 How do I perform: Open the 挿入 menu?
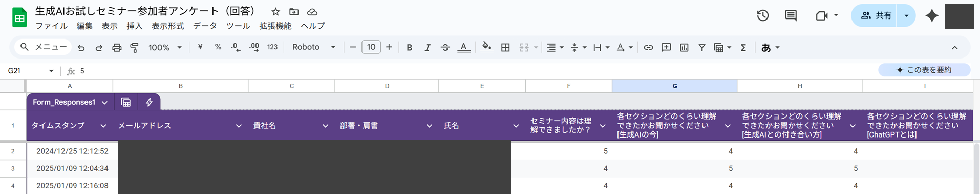point(135,26)
